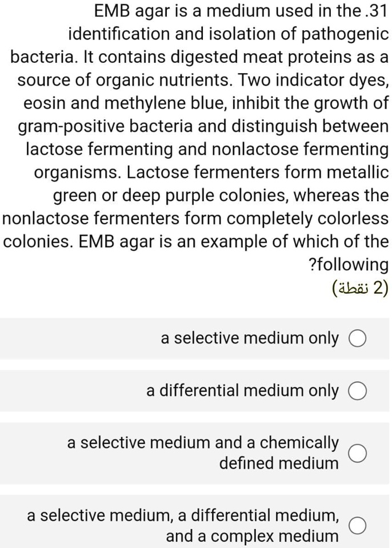Tap the "identification and isolation of pathogenic" line
392x548 pixels.
pos(228,34)
